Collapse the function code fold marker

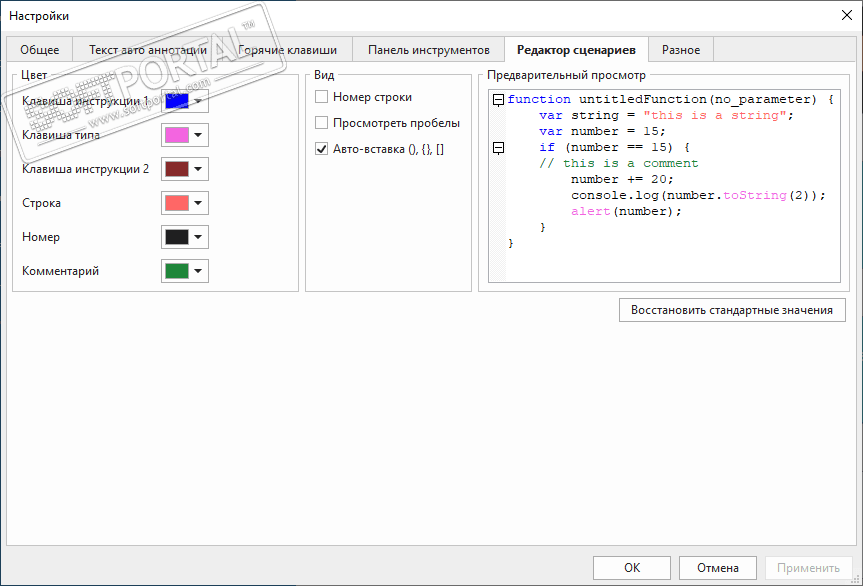click(498, 100)
